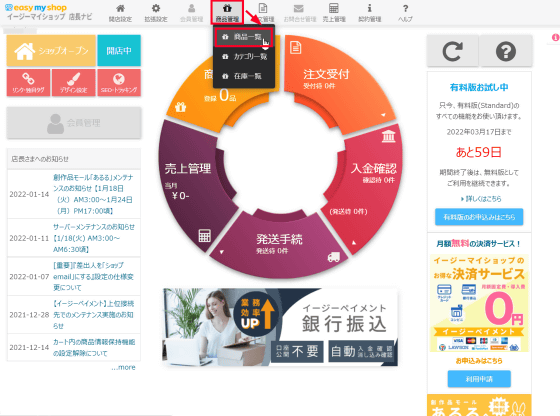
Task: Click the 詳しくはこちら link
Action: [481, 199]
